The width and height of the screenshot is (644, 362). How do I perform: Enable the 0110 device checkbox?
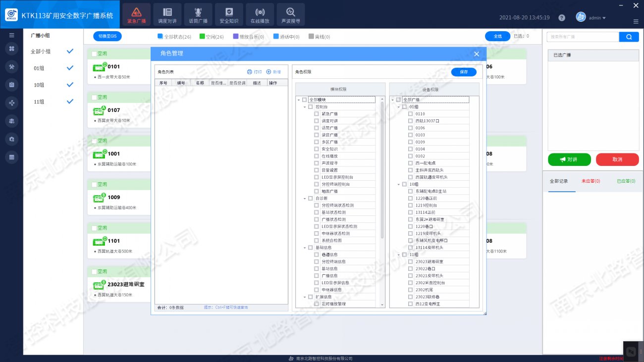point(410,114)
